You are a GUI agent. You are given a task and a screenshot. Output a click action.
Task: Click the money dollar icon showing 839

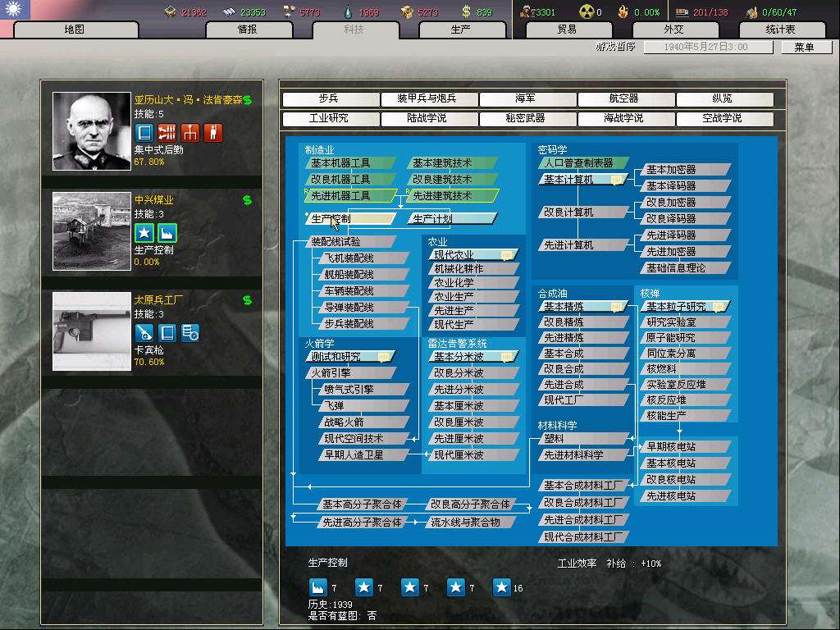click(466, 11)
